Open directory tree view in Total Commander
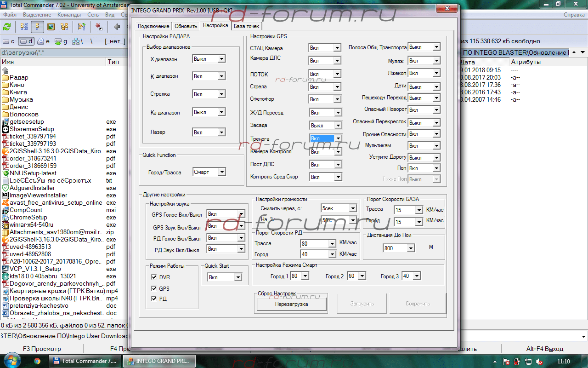 64,27
